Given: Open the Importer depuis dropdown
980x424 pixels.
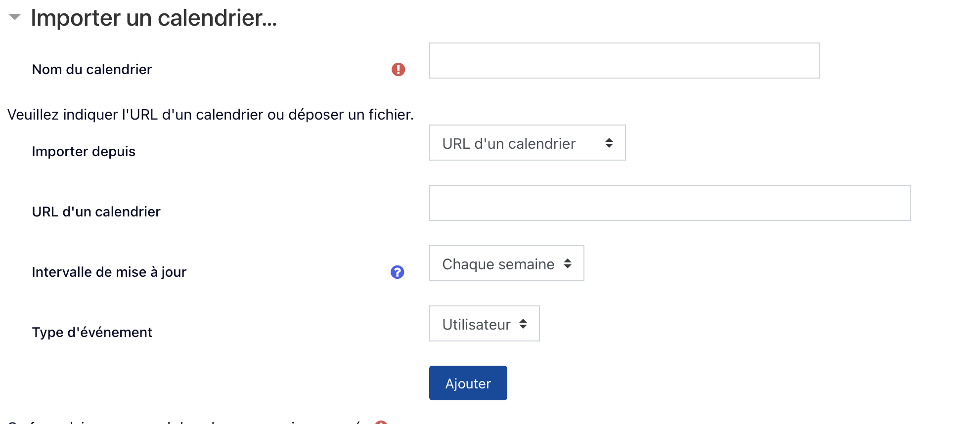Looking at the screenshot, I should pos(527,143).
